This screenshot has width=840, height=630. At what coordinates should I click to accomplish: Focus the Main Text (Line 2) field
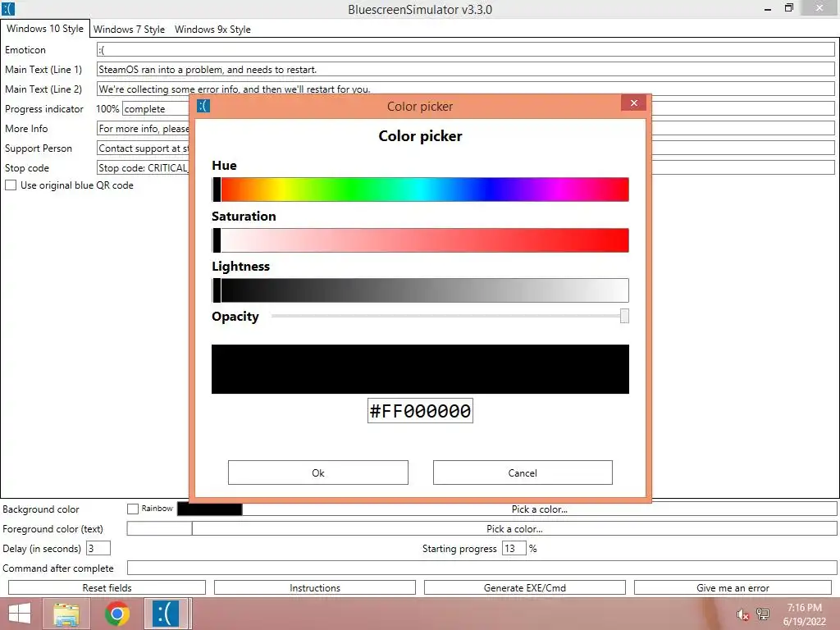coord(466,89)
